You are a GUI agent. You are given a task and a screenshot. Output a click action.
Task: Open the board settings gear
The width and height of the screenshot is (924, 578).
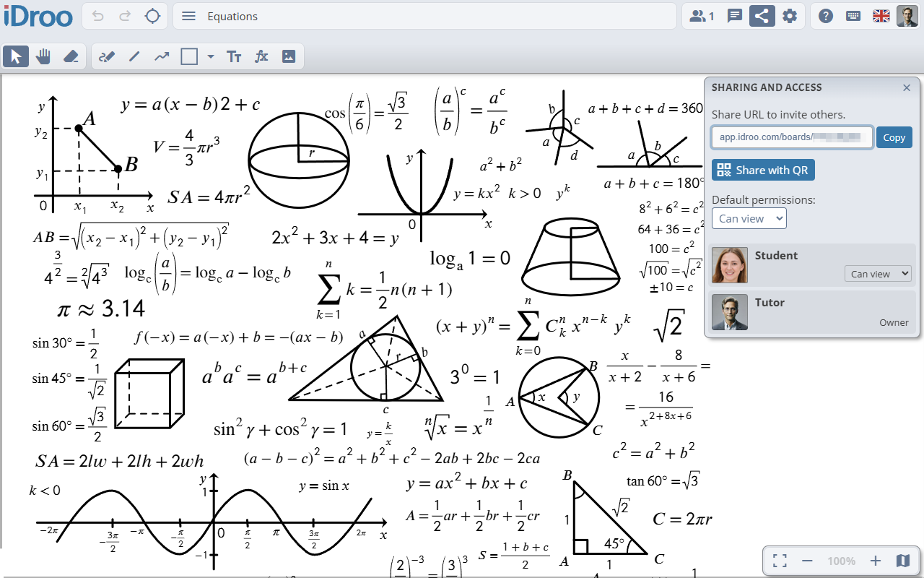tap(790, 15)
